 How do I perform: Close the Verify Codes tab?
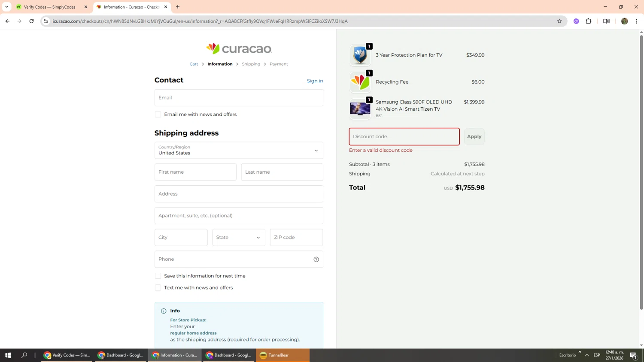click(x=86, y=7)
